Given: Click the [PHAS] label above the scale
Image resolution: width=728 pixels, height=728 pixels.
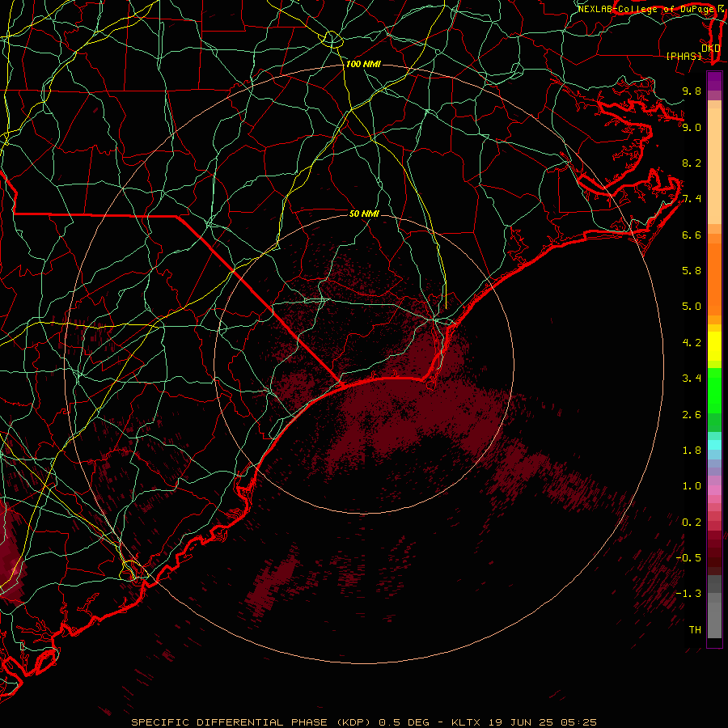Looking at the screenshot, I should (684, 56).
